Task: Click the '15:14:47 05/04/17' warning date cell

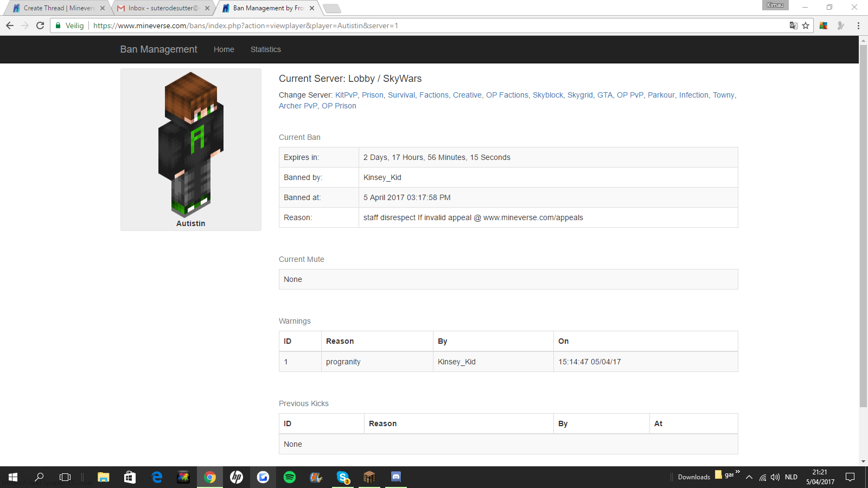Action: [x=646, y=362]
